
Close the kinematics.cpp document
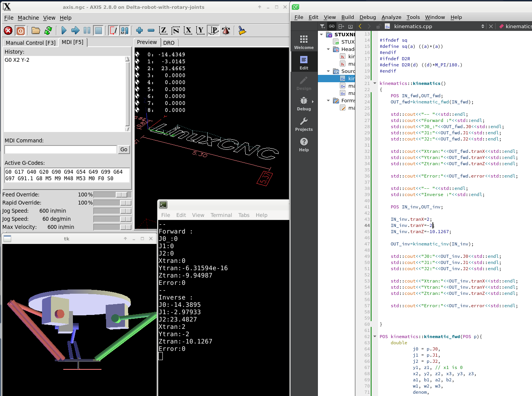tap(491, 26)
